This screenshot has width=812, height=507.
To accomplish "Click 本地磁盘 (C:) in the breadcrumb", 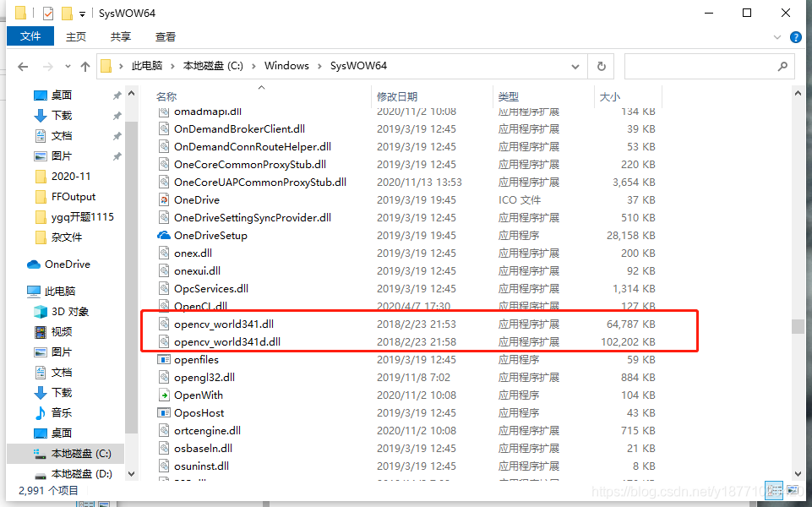I will tap(213, 66).
